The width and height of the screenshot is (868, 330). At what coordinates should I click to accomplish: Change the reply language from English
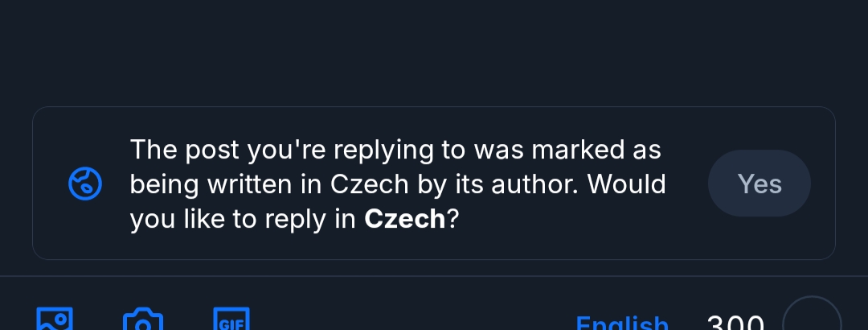point(623,324)
